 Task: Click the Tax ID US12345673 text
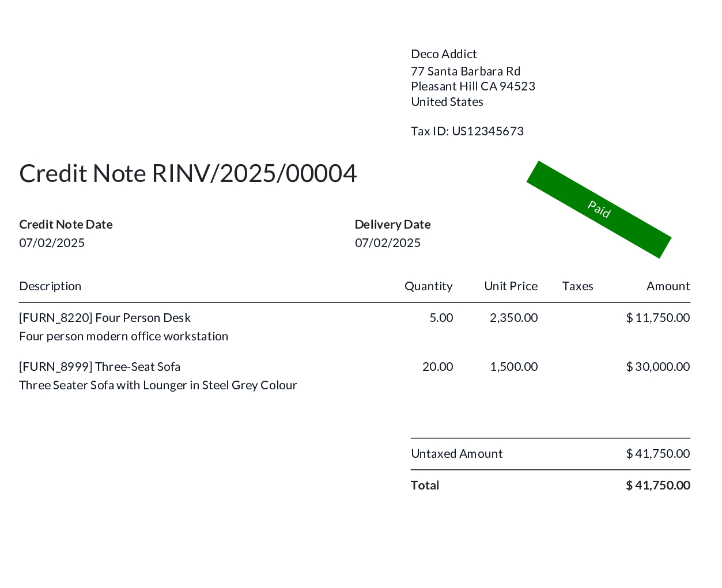tap(467, 131)
